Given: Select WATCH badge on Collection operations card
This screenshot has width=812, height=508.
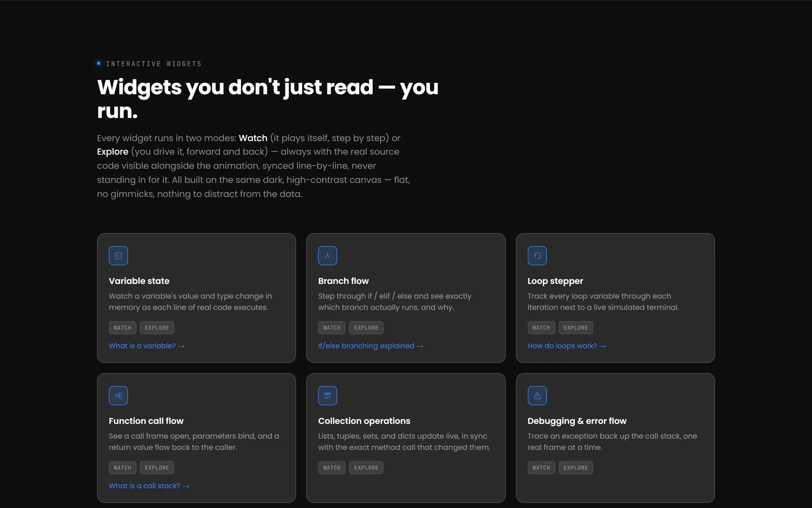Looking at the screenshot, I should click(332, 468).
